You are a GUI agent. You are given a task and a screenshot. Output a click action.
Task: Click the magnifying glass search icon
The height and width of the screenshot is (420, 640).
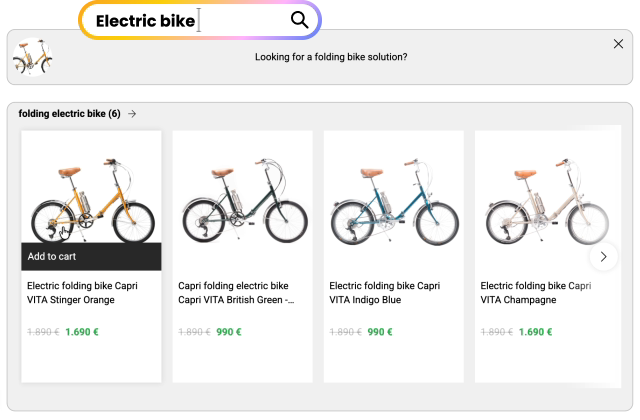tap(299, 20)
